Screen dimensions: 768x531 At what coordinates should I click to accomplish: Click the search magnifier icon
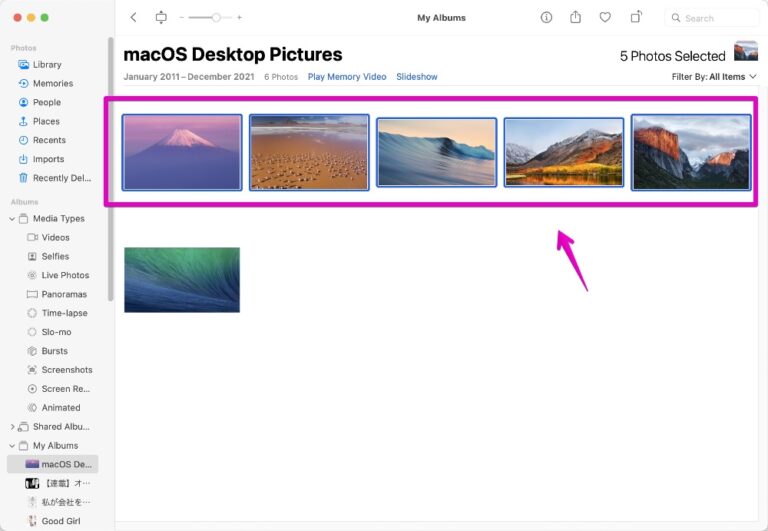tap(676, 18)
